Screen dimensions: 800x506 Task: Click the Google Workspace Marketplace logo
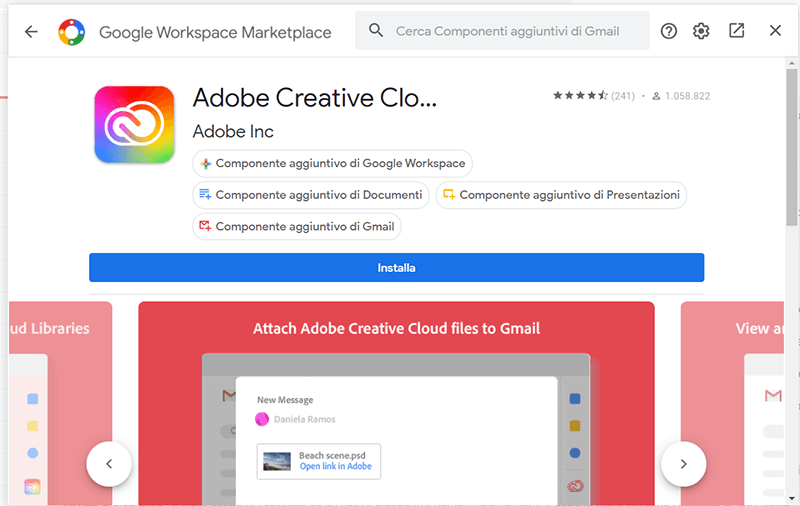pos(72,32)
